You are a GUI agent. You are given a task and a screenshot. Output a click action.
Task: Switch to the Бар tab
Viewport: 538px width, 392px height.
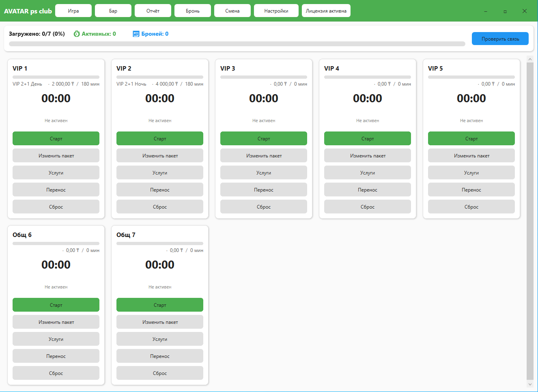113,11
